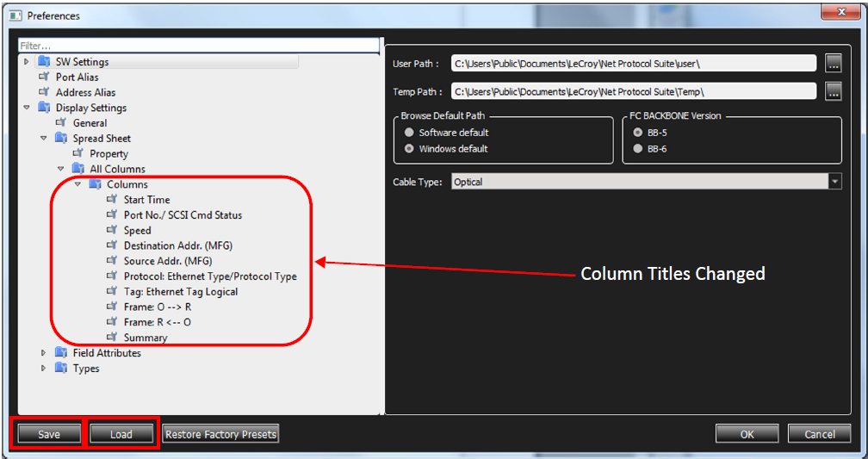Select Frame: R <-- O entry
This screenshot has width=868, height=459.
[x=158, y=322]
